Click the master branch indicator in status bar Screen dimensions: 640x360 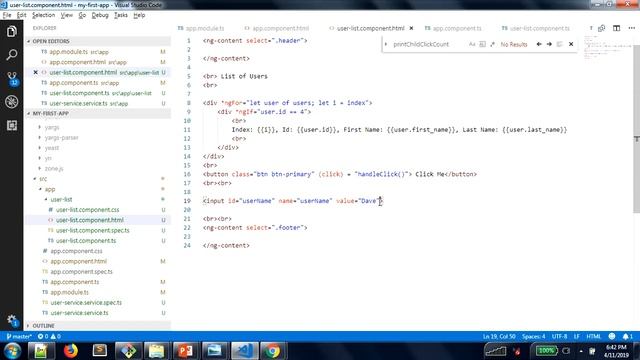(x=19, y=336)
